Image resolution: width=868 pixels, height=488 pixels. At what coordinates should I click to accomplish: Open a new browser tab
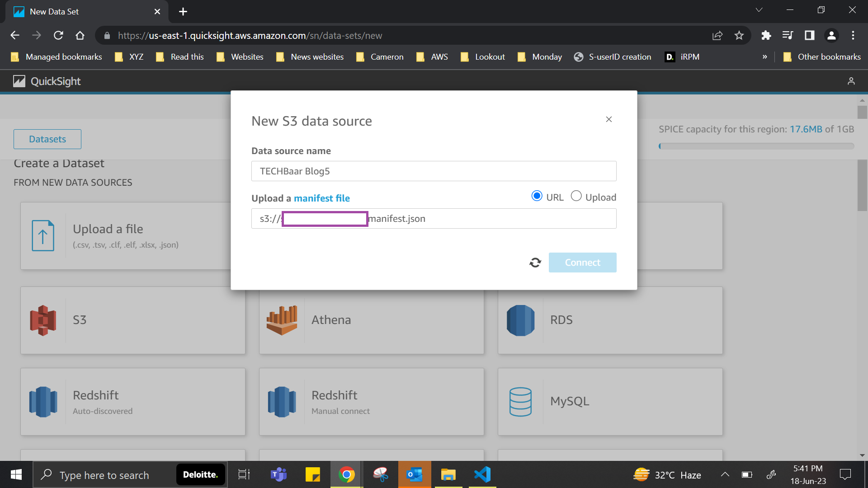tap(183, 12)
